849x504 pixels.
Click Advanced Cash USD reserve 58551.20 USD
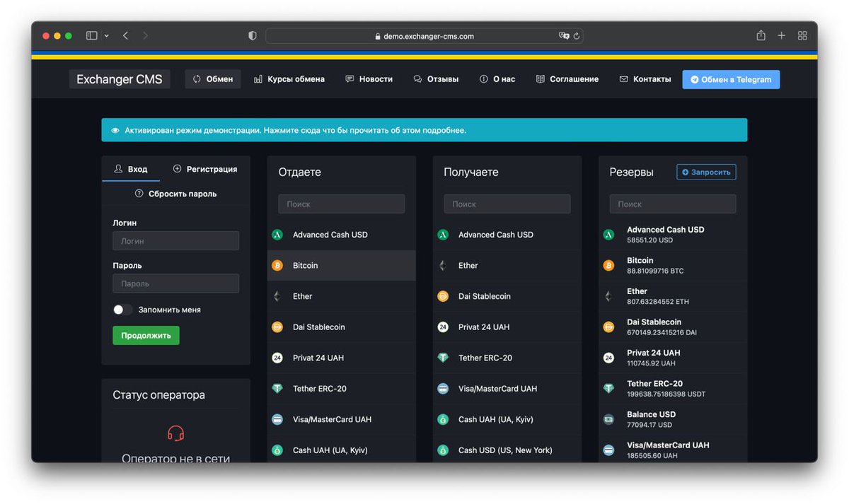tap(672, 235)
